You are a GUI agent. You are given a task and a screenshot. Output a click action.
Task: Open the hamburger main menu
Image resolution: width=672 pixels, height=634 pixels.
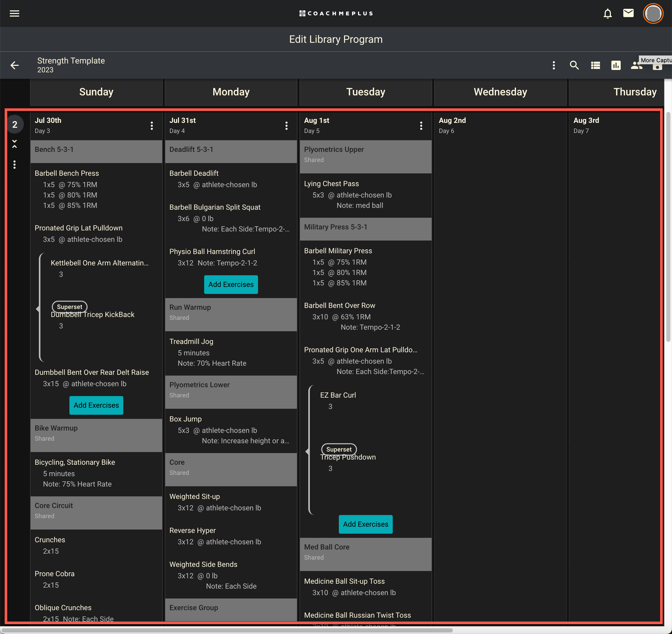(x=14, y=13)
